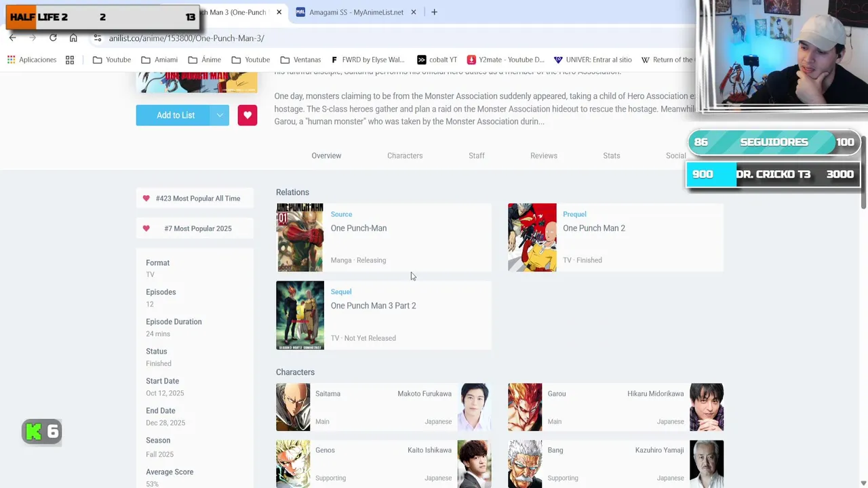Open Saitama character portrait
The image size is (868, 488).
pos(293,407)
